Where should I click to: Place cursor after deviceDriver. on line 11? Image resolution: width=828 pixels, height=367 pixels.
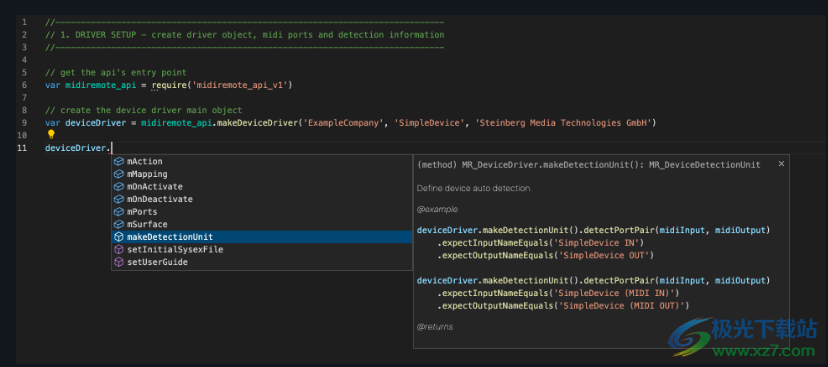click(112, 148)
